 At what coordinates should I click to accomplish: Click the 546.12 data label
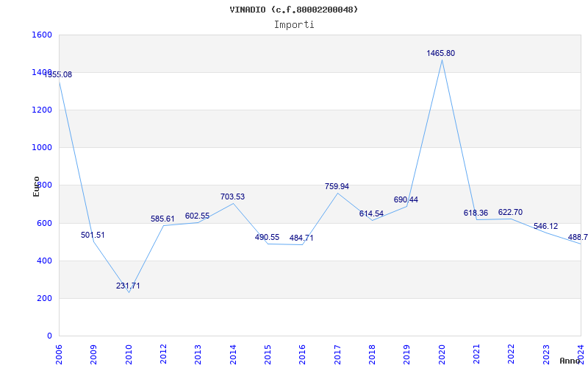coord(545,227)
